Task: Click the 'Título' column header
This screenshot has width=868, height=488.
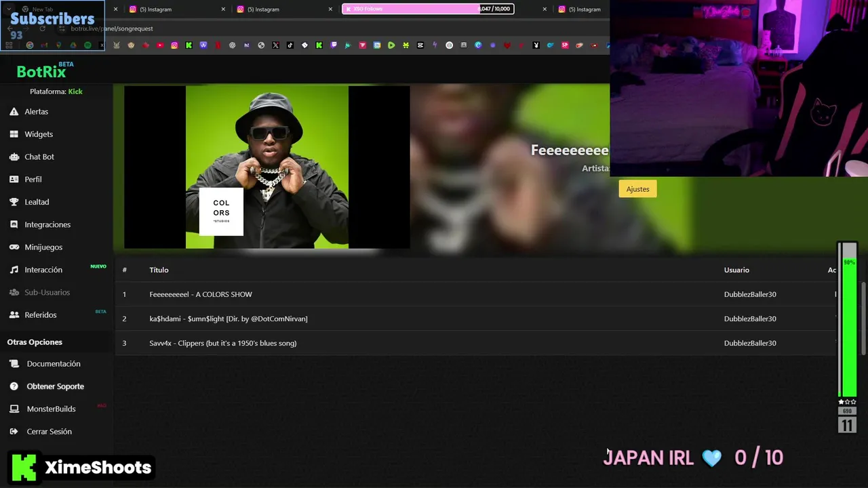Action: pos(159,270)
